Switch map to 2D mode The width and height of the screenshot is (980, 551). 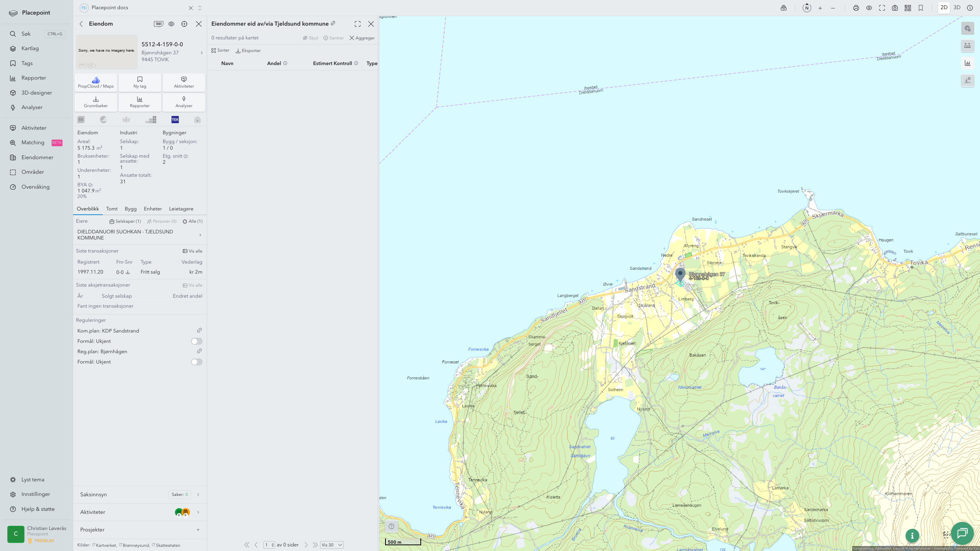click(x=944, y=8)
